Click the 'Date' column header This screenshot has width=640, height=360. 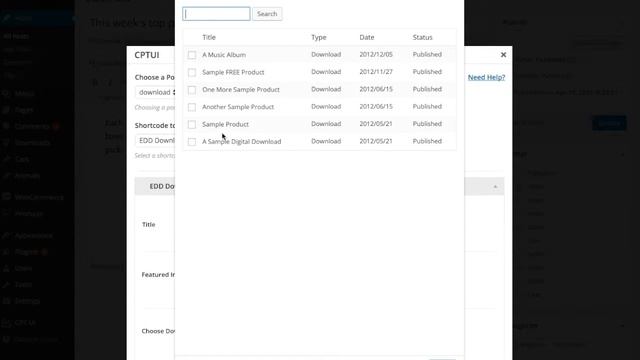(367, 37)
